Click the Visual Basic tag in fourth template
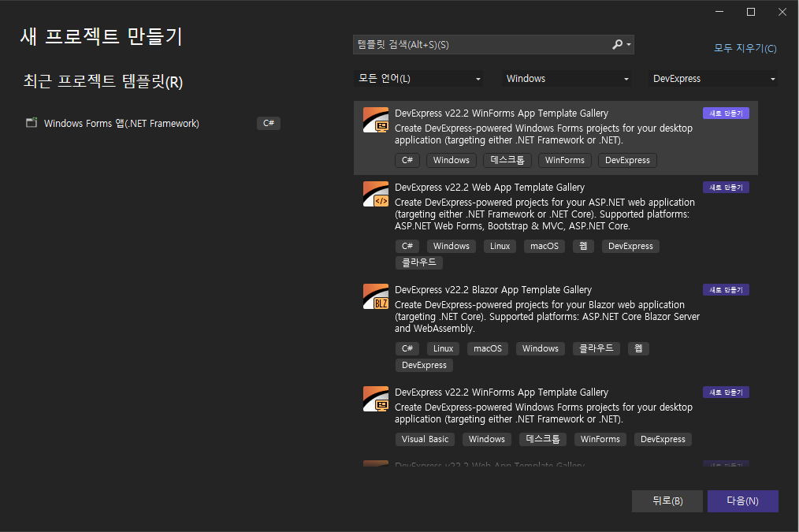This screenshot has height=532, width=799. pos(425,439)
